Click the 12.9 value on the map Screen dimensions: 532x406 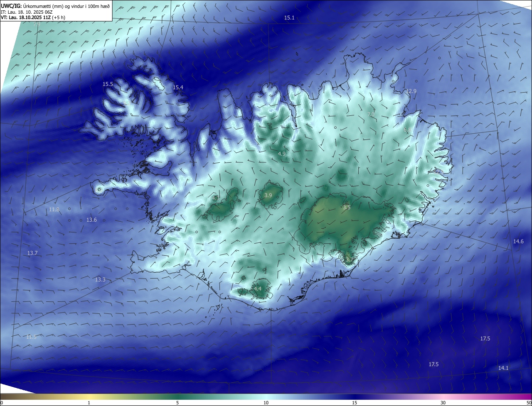coord(411,91)
